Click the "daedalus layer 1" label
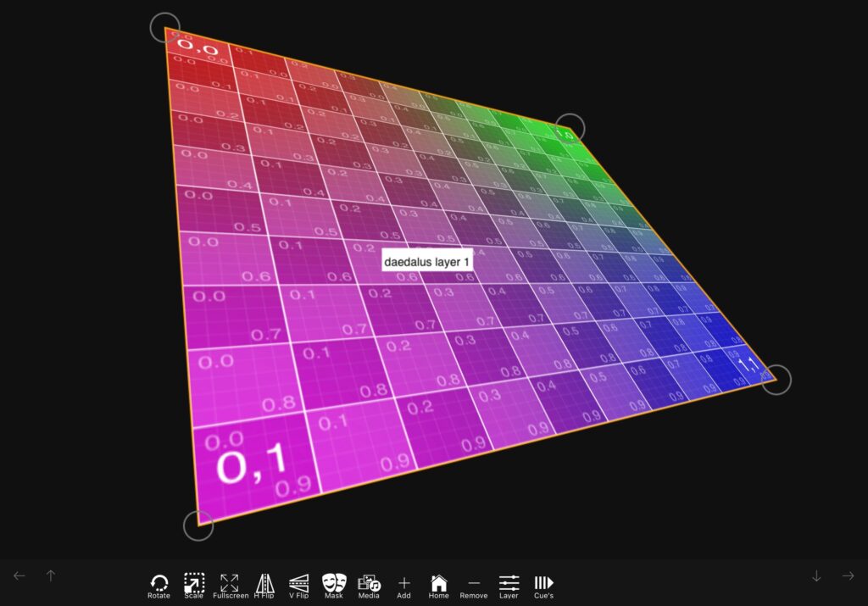The image size is (868, 606). (x=426, y=262)
